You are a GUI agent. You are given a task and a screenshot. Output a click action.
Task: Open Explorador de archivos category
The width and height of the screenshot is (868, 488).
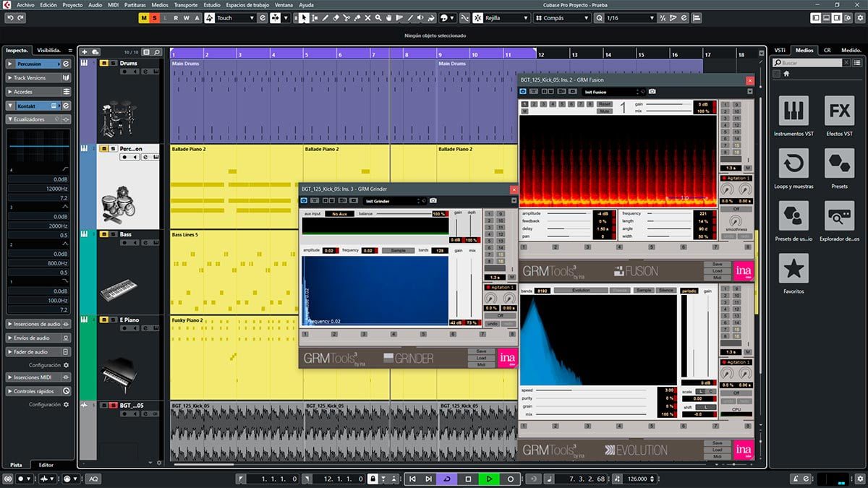[839, 222]
